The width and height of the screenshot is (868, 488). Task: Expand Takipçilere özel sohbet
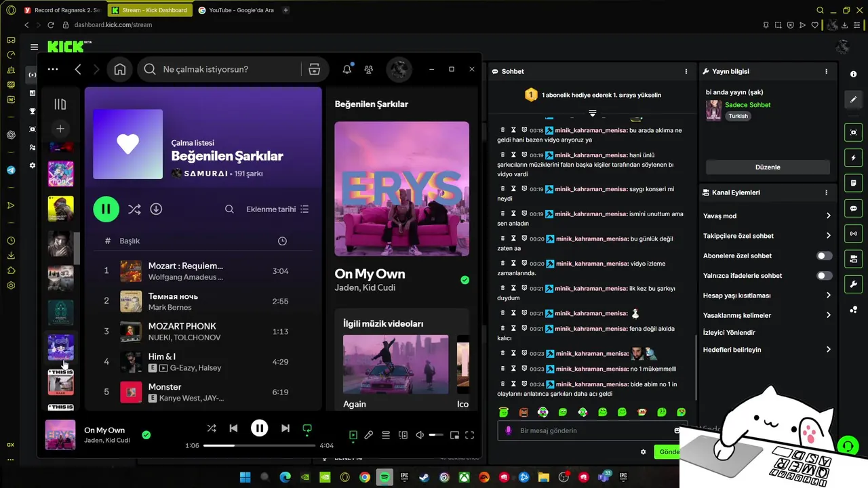click(767, 236)
